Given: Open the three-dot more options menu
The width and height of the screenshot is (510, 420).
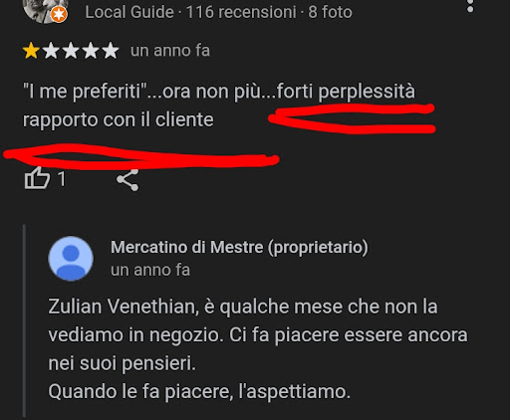Looking at the screenshot, I should click(x=470, y=6).
